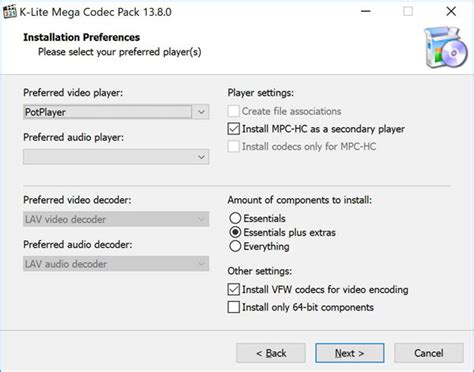The image size is (474, 372).
Task: Cancel the installation
Action: [x=429, y=353]
